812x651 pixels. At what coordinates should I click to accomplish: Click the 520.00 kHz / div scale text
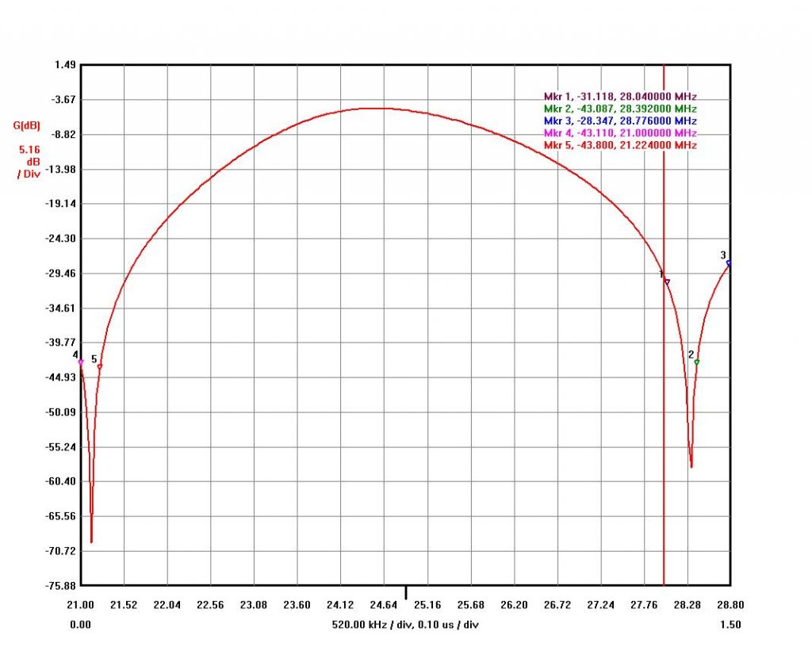coord(405,625)
